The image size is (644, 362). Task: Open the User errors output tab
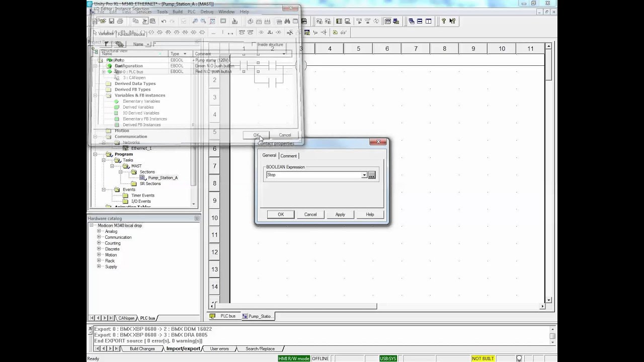click(x=219, y=348)
